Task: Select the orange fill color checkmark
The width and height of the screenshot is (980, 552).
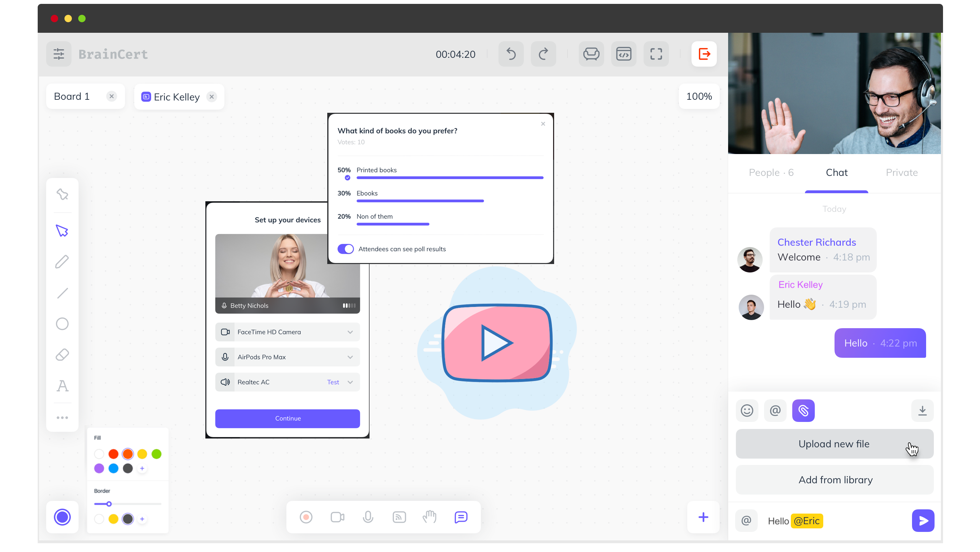Action: tap(128, 454)
